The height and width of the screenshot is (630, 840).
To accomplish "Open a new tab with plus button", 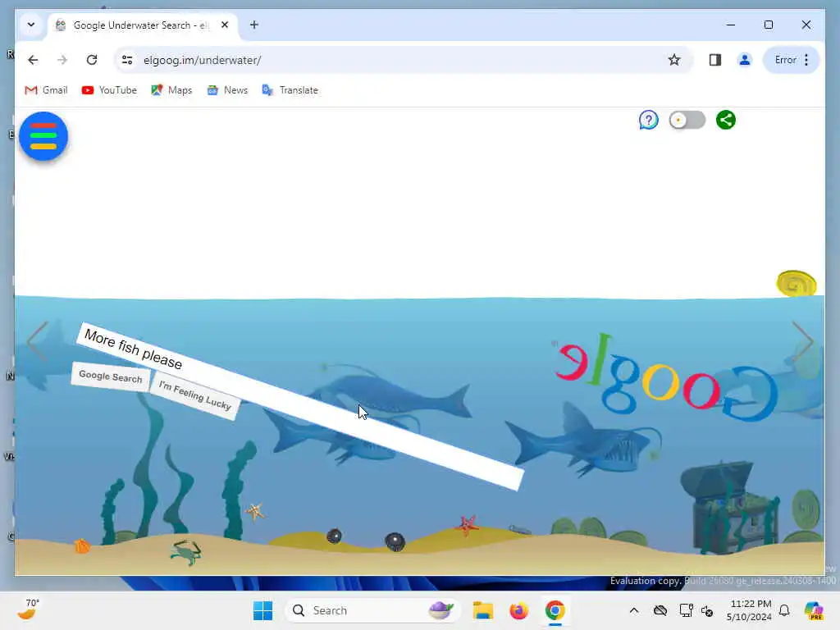I will point(254,25).
